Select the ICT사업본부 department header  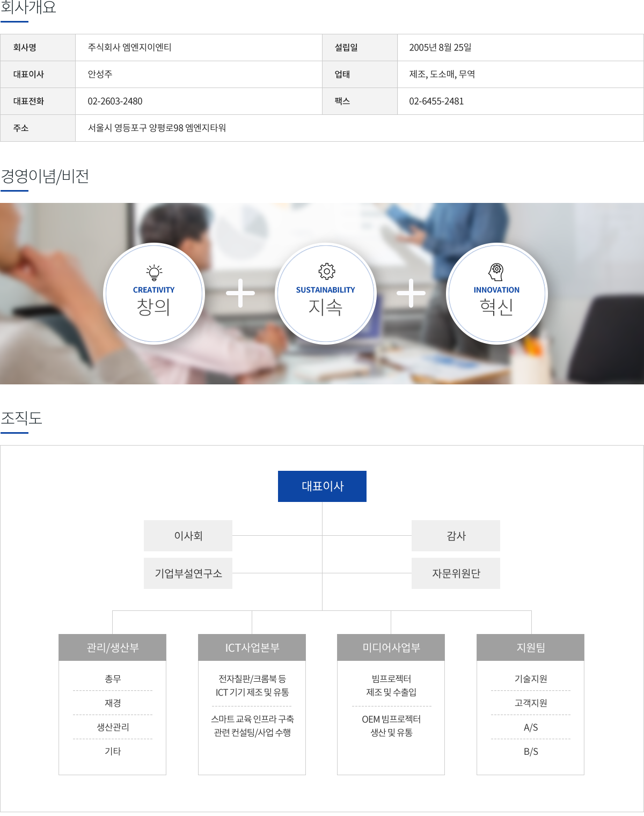click(252, 647)
